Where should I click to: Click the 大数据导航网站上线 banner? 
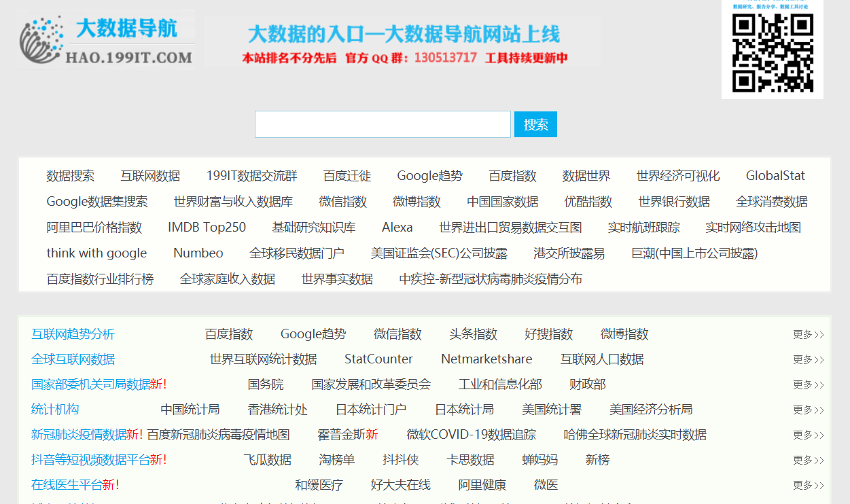click(403, 42)
